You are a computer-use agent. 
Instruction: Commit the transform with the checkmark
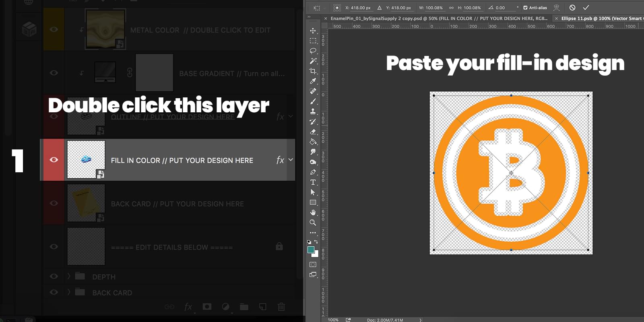point(586,8)
